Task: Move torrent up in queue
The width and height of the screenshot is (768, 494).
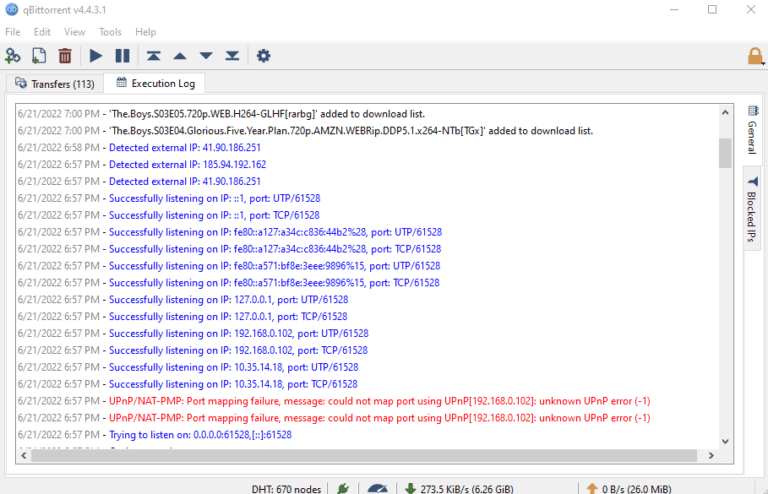Action: click(x=179, y=56)
